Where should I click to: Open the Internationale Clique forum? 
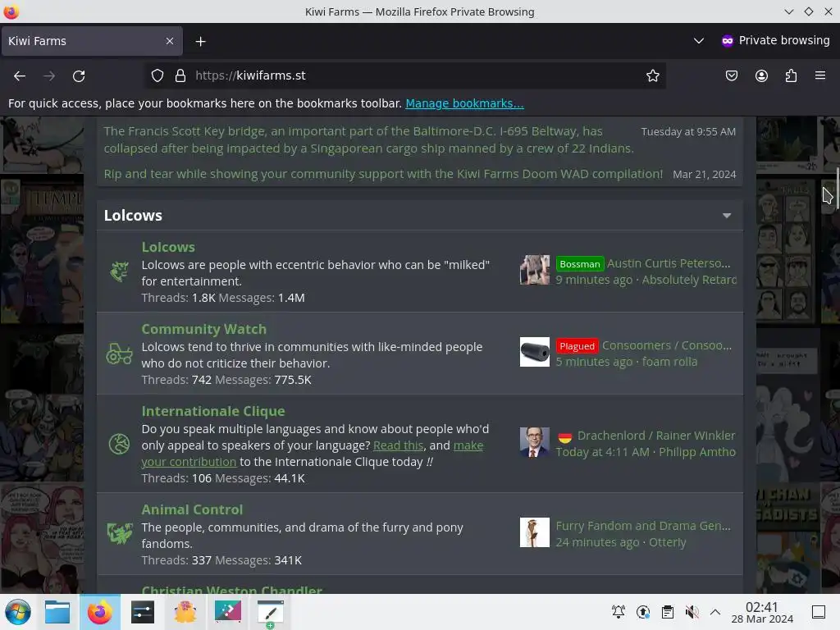coord(213,411)
